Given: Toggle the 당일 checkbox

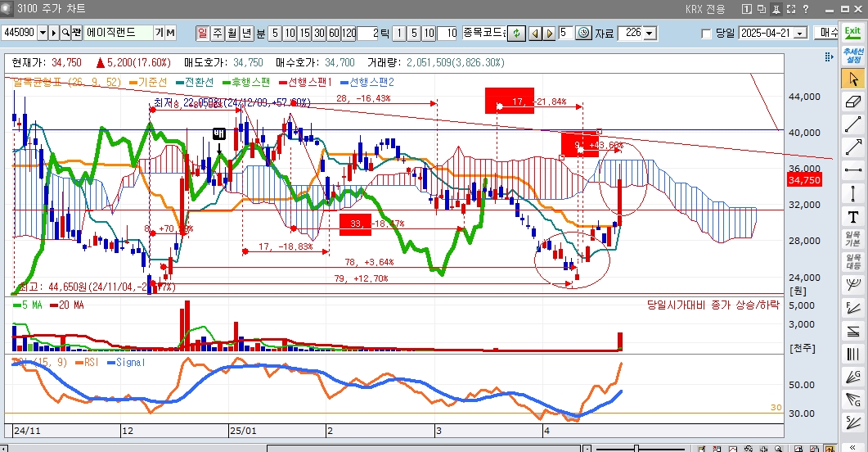Looking at the screenshot, I should (x=706, y=34).
